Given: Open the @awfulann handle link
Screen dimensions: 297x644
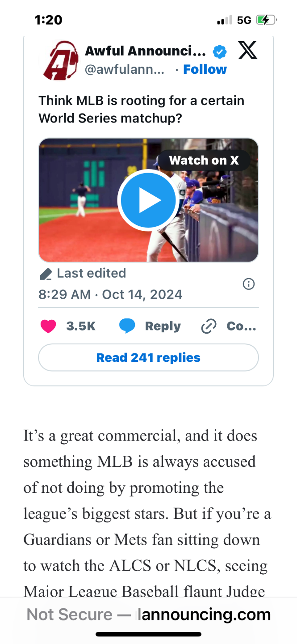Looking at the screenshot, I should pyautogui.click(x=124, y=70).
